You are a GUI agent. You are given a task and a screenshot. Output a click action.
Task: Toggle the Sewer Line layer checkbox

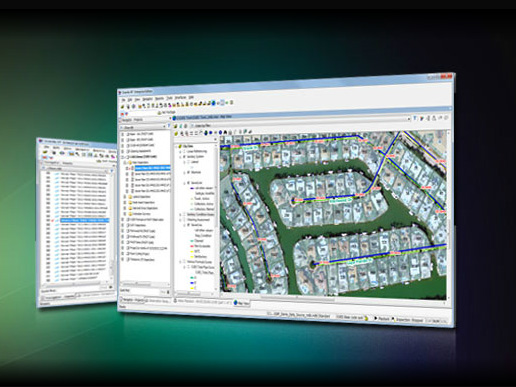click(x=188, y=183)
